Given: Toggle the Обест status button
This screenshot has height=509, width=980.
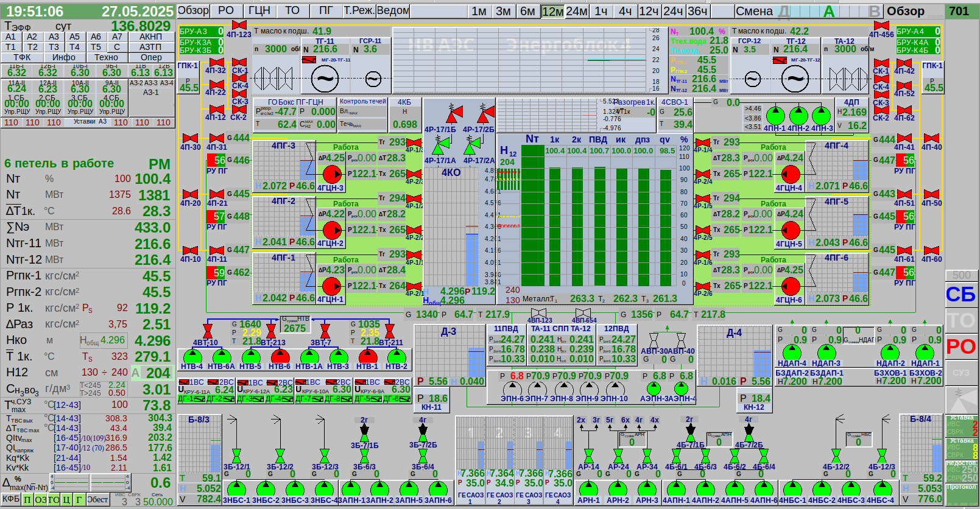Looking at the screenshot, I should coord(97,499).
